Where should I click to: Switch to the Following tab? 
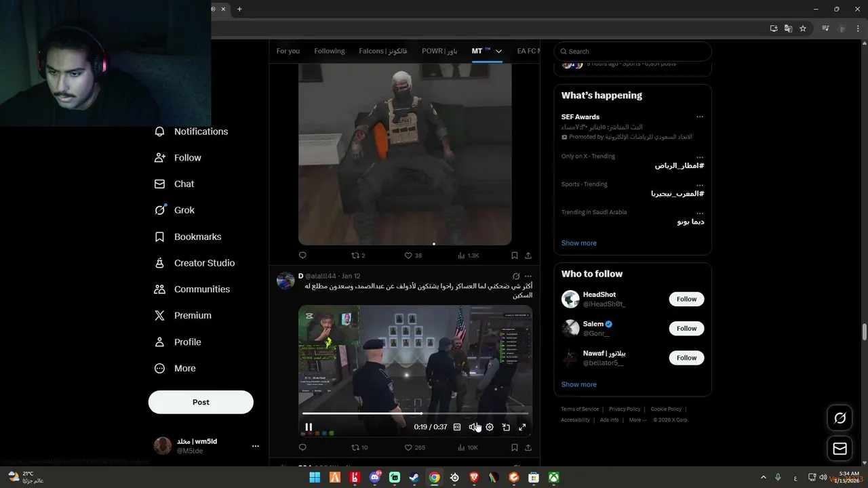[x=330, y=52]
